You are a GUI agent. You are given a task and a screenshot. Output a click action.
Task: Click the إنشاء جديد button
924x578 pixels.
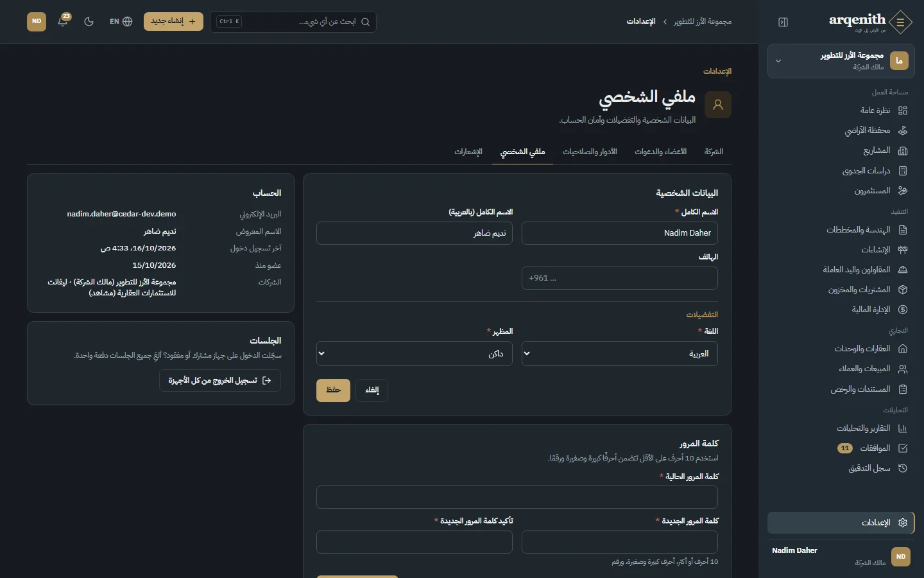coord(173,21)
